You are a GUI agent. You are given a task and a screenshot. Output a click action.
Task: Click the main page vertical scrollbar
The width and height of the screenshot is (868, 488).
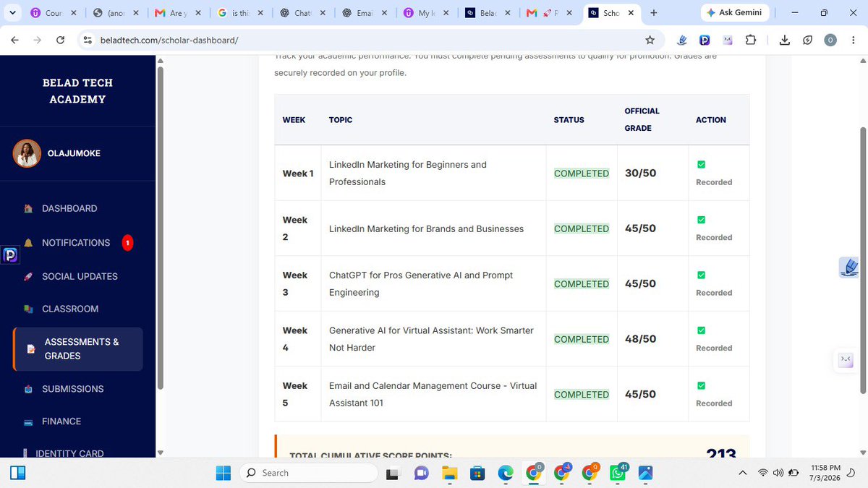tap(862, 260)
